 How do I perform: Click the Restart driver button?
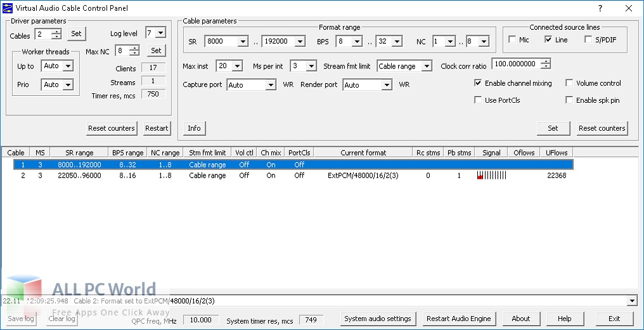tap(157, 128)
